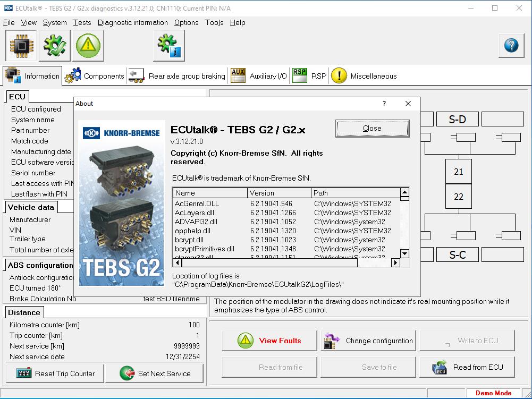532x399 pixels.
Task: Open the Diagnostic information menu
Action: pos(132,22)
